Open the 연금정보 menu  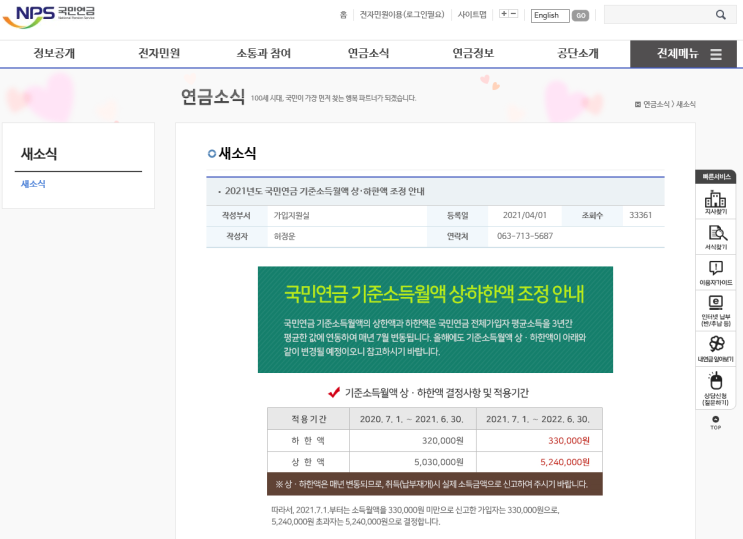point(473,54)
